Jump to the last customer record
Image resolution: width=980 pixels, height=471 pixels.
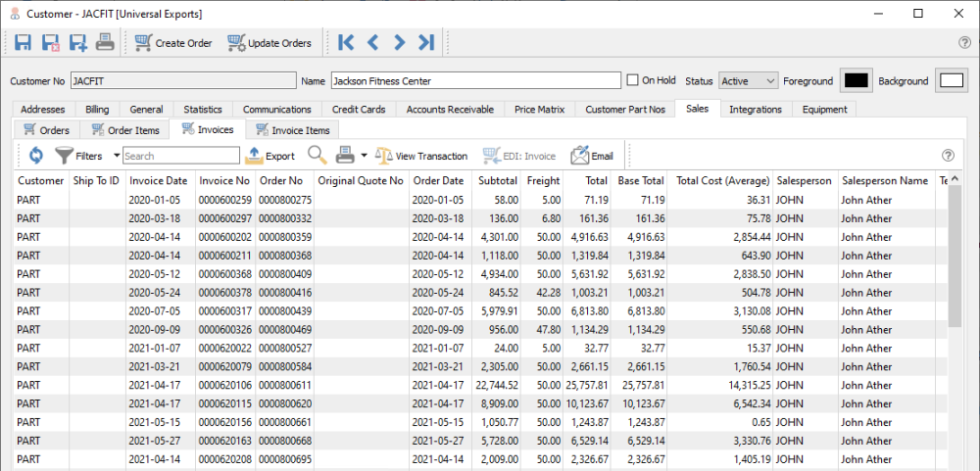click(425, 42)
